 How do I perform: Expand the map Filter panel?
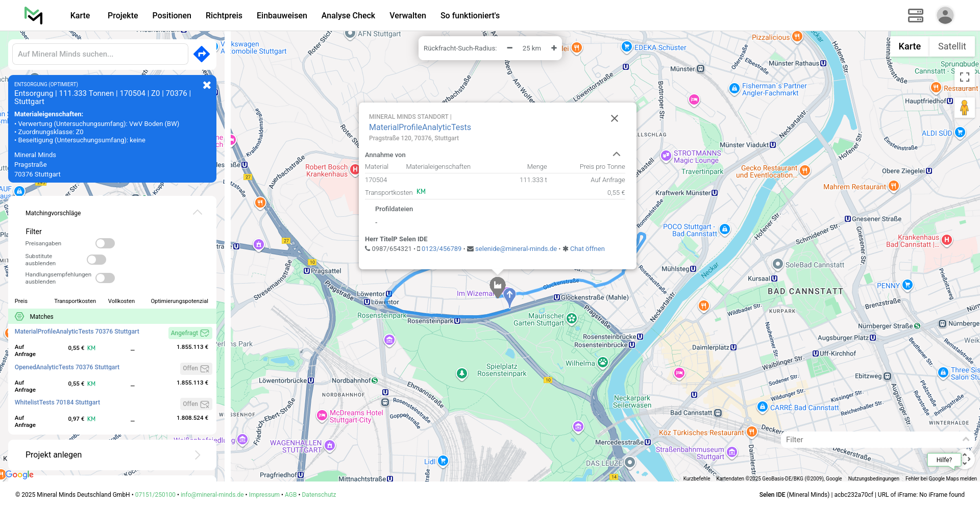pyautogui.click(x=965, y=440)
